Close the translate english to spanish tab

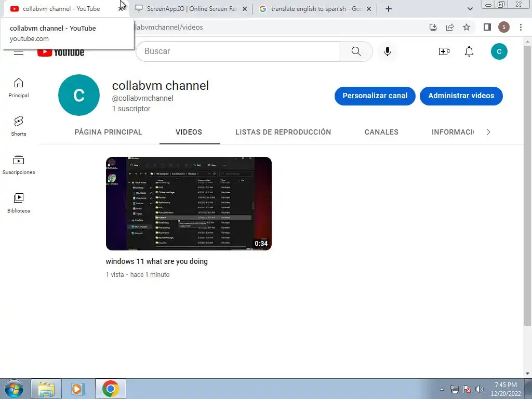pos(369,9)
